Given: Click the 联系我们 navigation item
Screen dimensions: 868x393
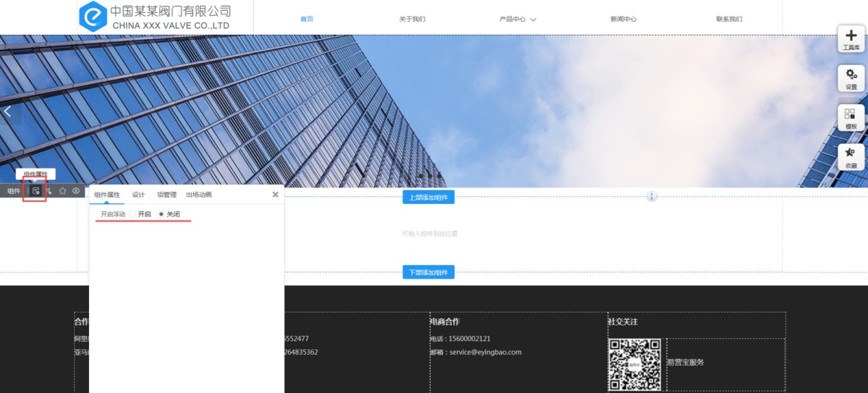Looking at the screenshot, I should point(729,20).
